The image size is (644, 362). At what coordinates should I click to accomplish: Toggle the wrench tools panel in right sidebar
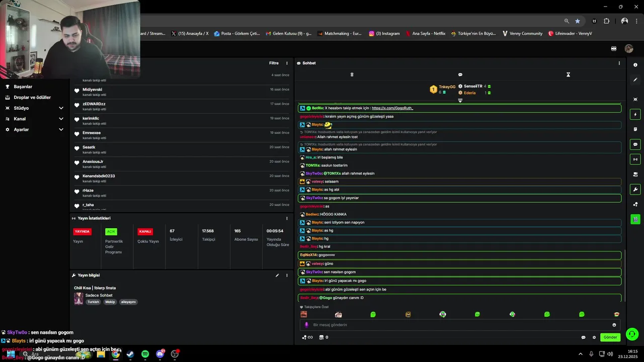(x=635, y=190)
